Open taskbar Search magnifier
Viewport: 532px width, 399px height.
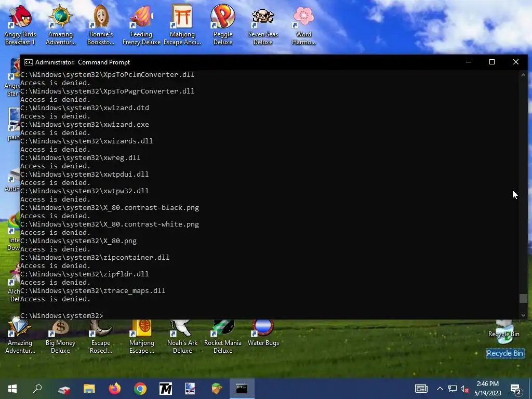[x=37, y=389]
